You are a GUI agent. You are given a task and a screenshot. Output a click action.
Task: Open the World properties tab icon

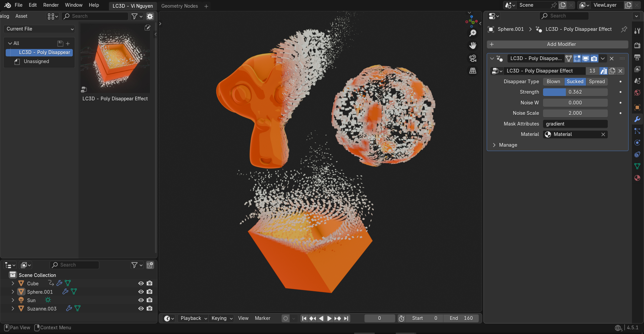click(x=637, y=93)
